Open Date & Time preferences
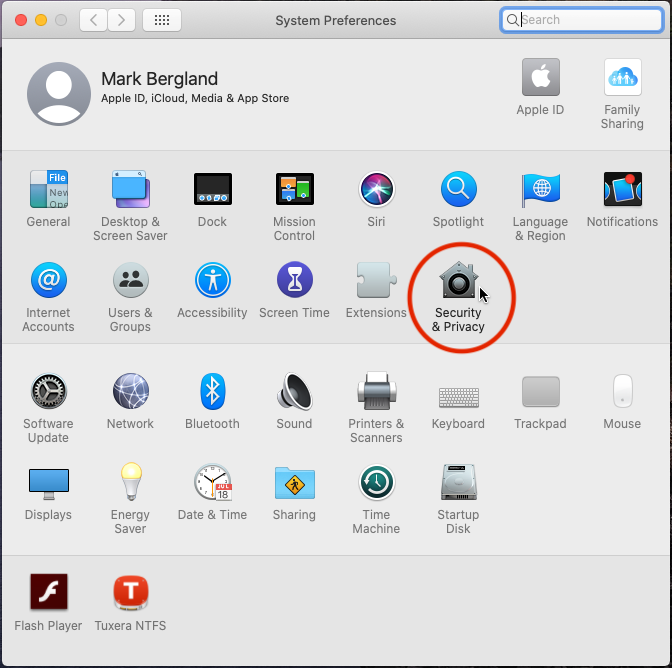Viewport: 672px width, 668px height. [x=213, y=482]
